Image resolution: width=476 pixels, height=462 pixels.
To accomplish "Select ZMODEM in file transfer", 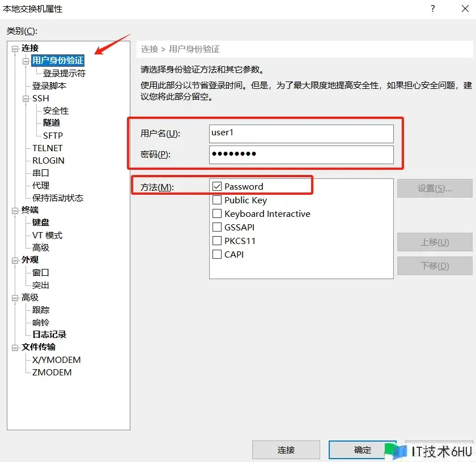I will [52, 372].
